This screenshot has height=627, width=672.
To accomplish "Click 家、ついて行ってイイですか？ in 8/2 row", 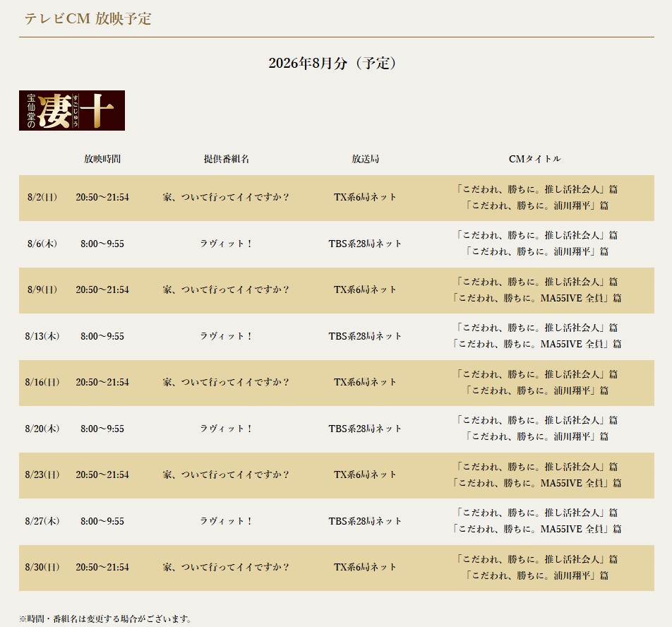I will click(227, 197).
